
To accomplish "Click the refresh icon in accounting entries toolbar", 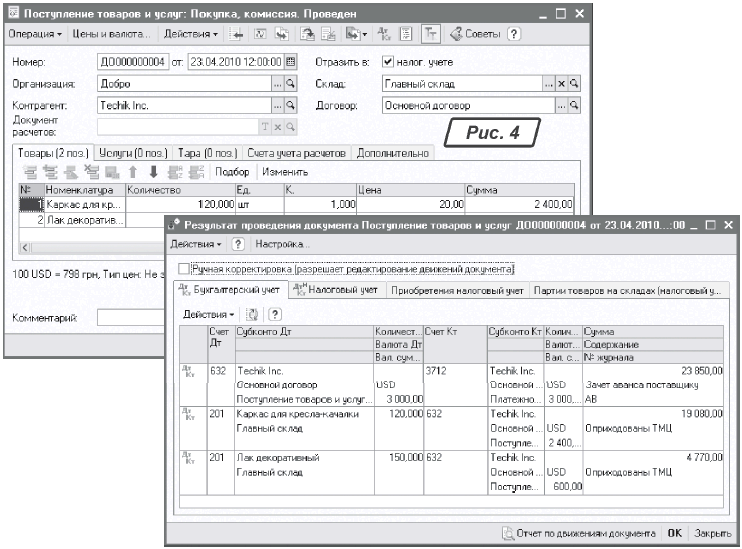I will click(252, 314).
